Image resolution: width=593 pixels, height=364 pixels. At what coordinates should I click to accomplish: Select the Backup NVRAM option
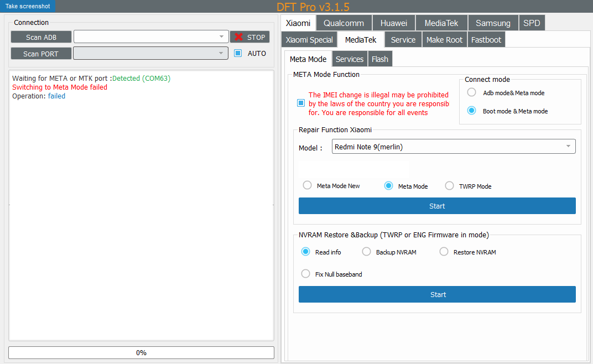[x=366, y=252]
